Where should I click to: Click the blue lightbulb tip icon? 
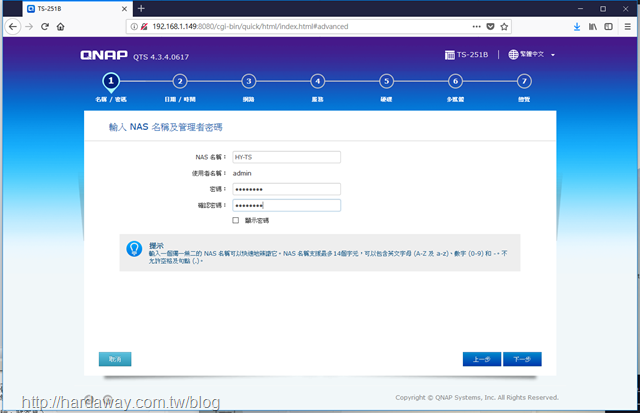134,249
